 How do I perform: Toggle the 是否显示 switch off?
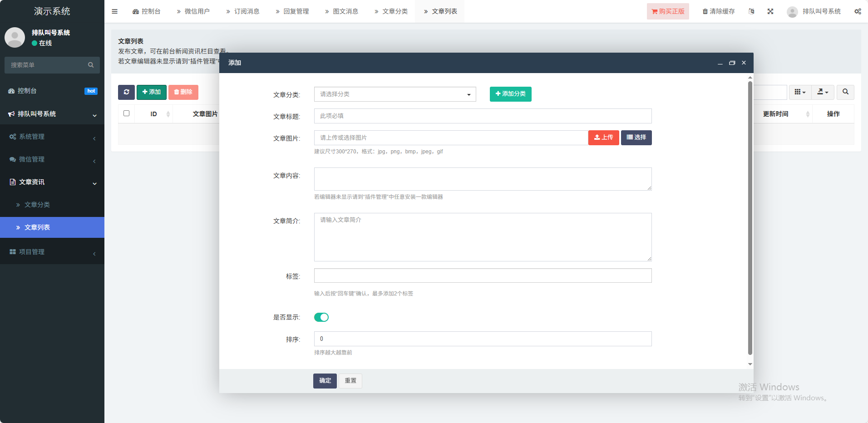click(x=321, y=317)
